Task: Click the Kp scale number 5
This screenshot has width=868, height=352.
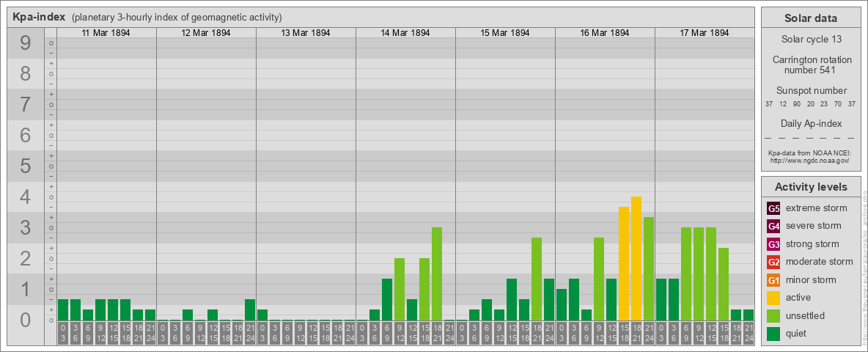Action: coord(26,166)
